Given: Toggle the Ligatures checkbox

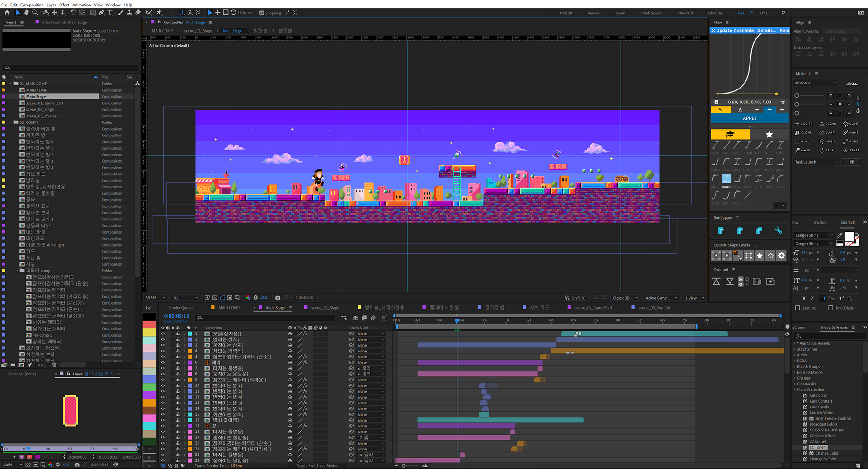Looking at the screenshot, I should (x=797, y=308).
